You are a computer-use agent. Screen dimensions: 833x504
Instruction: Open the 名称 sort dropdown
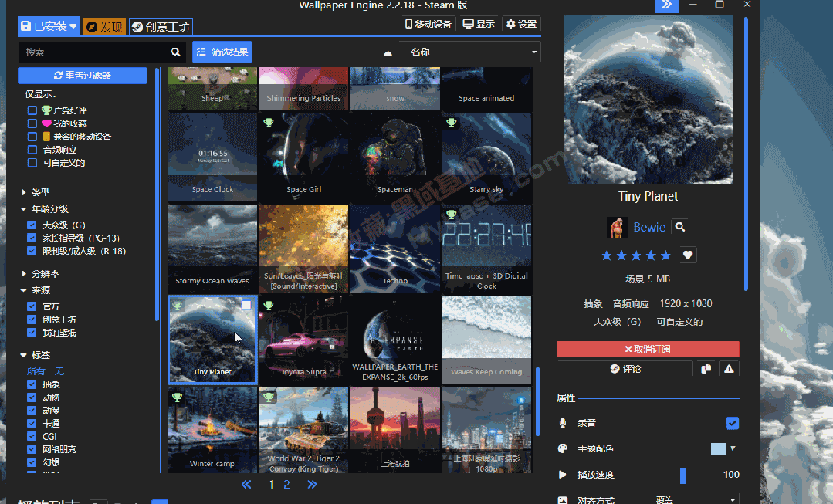coord(469,52)
